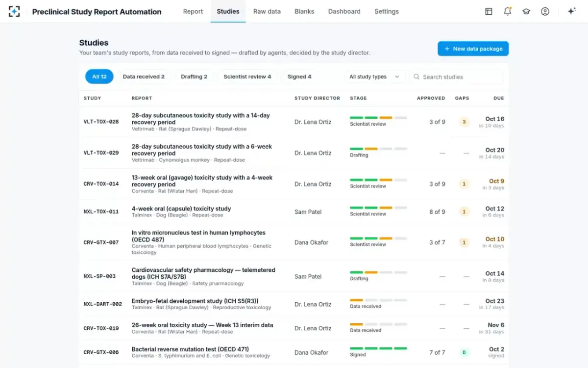The width and height of the screenshot is (588, 368).
Task: Click study ID NXL-DART-002
Action: (103, 304)
